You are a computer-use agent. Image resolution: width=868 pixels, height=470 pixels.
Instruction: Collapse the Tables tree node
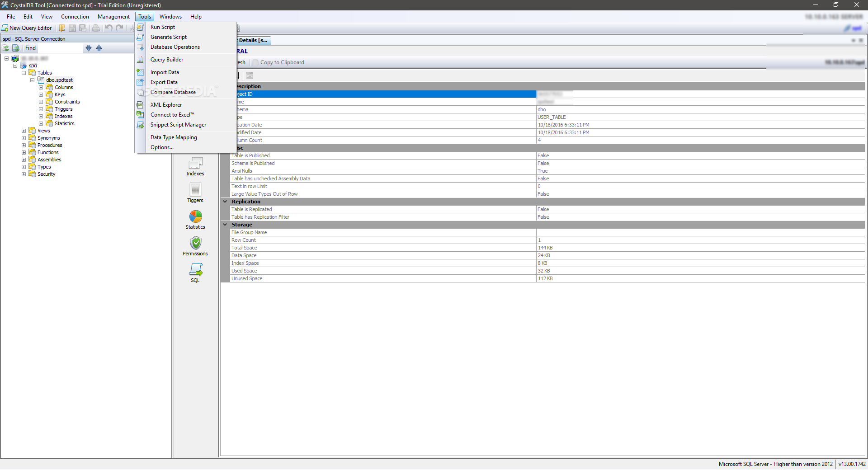pos(24,73)
